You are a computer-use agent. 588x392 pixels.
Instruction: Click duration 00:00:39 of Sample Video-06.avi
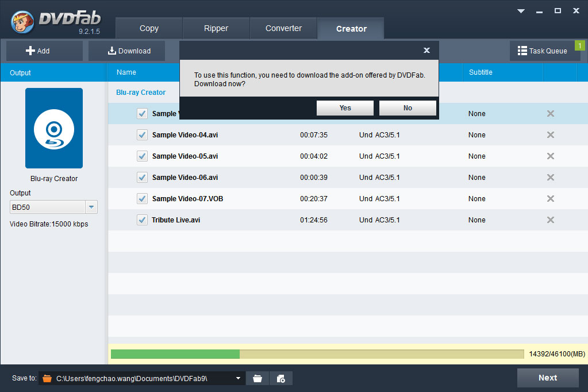point(313,178)
